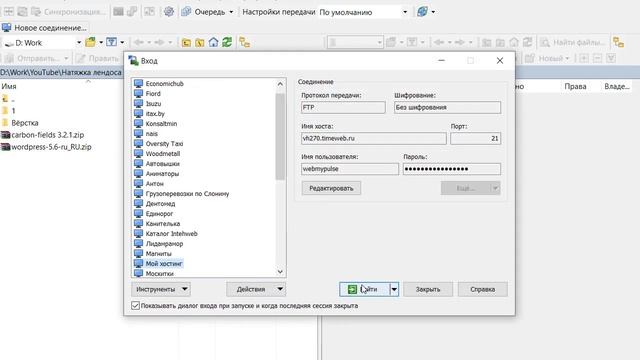640x360 pixels.
Task: Click the encryption 'Без шифрования' field
Action: [x=447, y=107]
